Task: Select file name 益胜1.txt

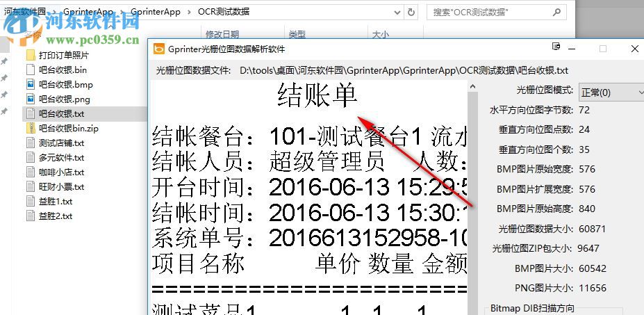Action: point(56,202)
